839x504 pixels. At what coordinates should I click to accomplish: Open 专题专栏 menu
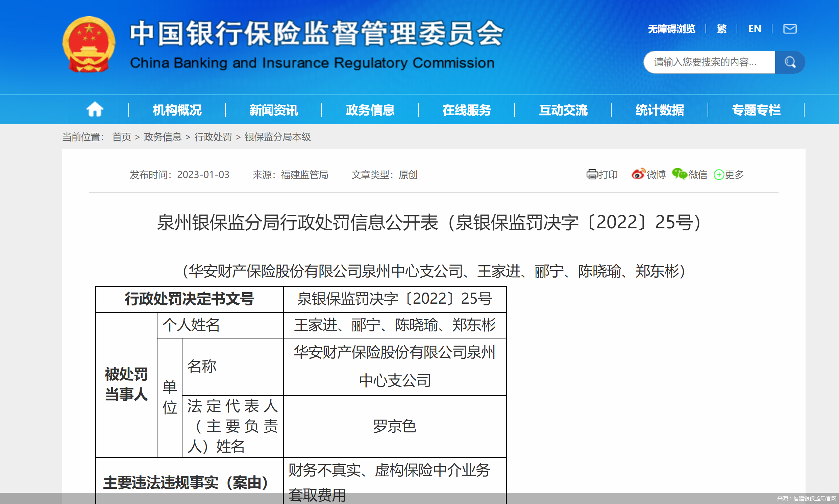click(x=756, y=110)
